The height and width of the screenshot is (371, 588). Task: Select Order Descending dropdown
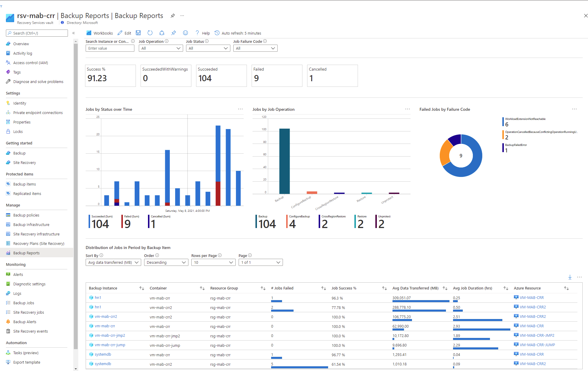[165, 262]
